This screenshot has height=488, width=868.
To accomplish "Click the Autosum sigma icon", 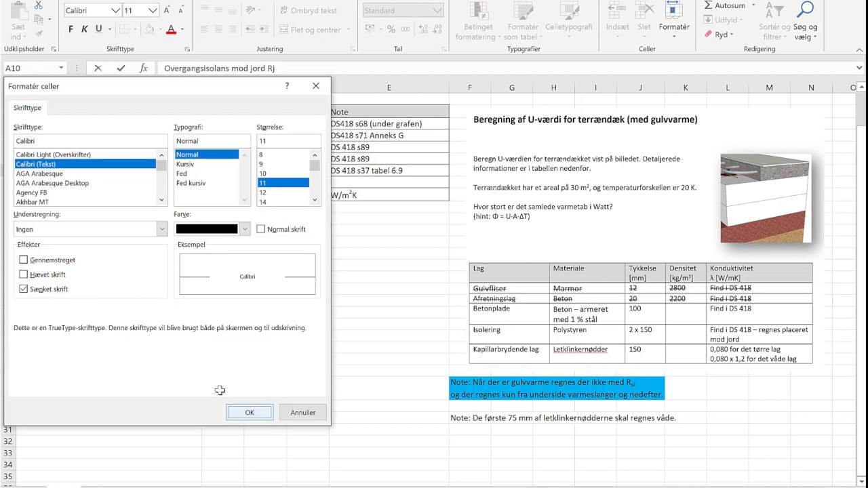I will [x=709, y=5].
